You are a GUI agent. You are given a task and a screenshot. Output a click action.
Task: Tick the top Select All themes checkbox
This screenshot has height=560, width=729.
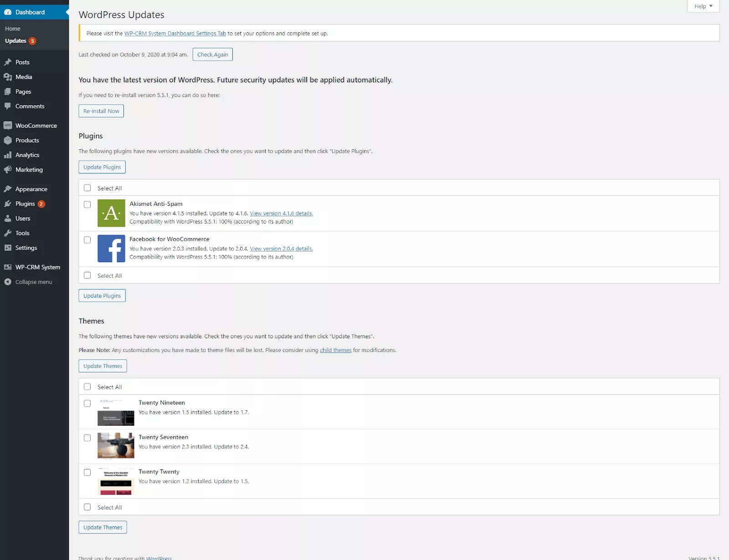87,387
